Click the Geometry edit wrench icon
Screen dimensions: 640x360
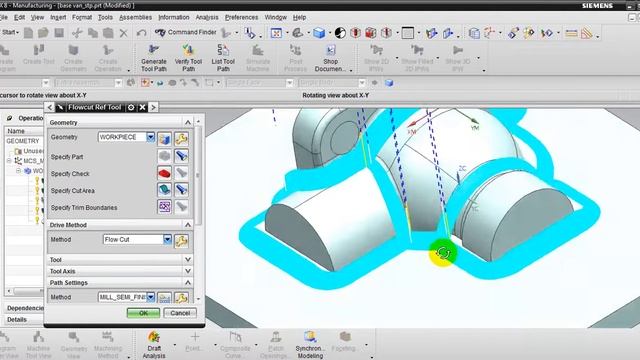pyautogui.click(x=181, y=139)
